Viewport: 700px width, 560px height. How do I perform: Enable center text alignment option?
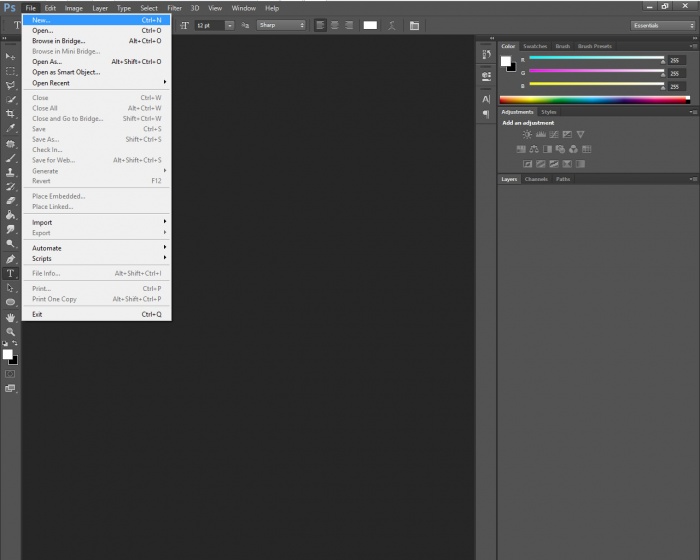[334, 25]
